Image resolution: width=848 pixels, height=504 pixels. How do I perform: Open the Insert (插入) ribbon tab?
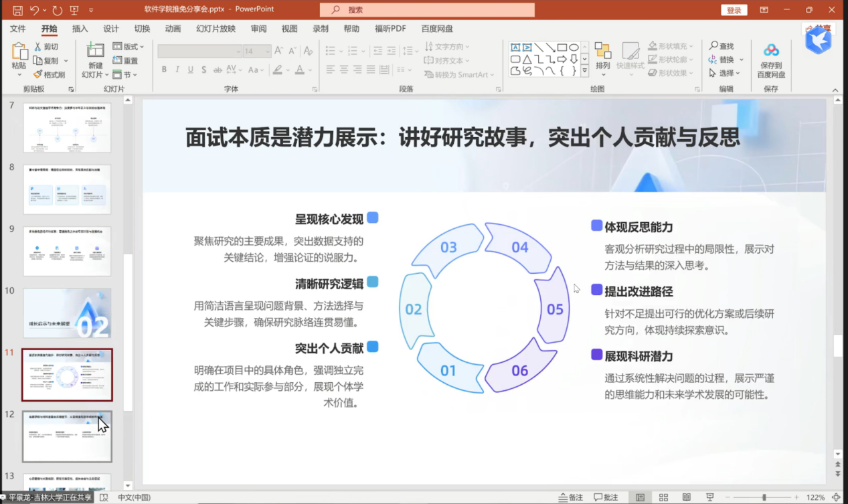coord(80,29)
